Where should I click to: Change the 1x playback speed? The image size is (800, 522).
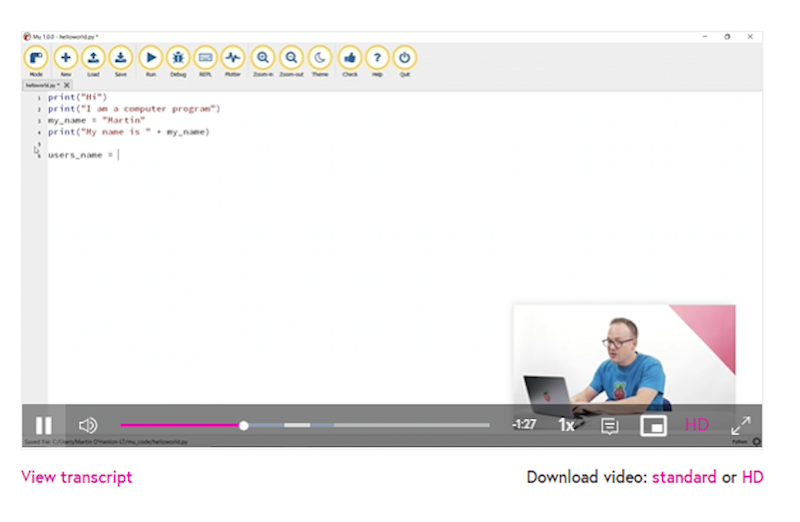point(566,425)
